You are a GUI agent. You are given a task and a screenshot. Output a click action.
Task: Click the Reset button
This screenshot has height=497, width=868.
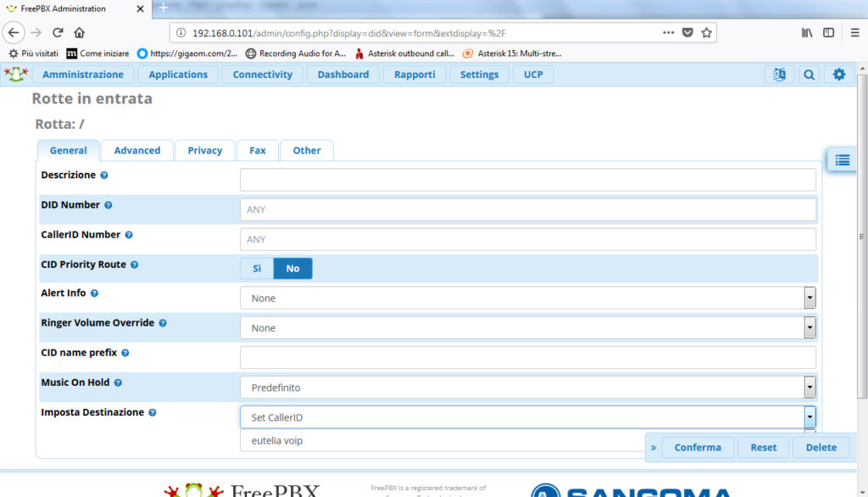(x=764, y=448)
